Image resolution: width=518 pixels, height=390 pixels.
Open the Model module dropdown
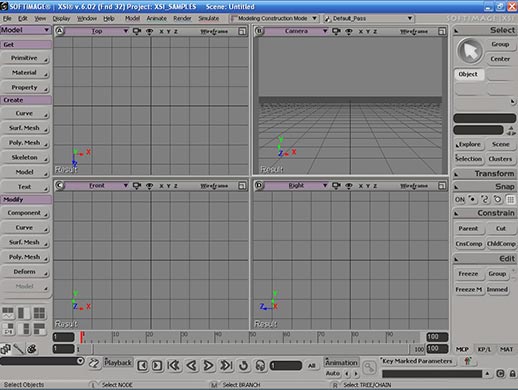26,30
